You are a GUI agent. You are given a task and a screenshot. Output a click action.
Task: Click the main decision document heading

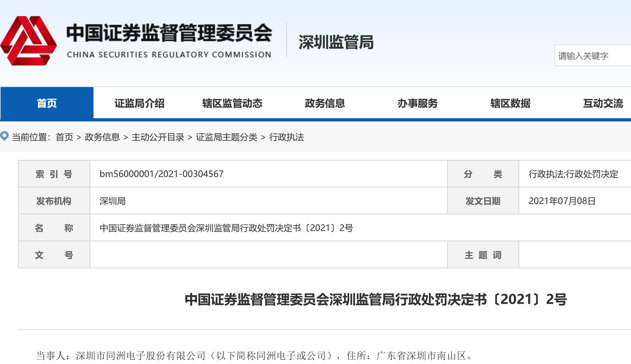click(x=376, y=299)
